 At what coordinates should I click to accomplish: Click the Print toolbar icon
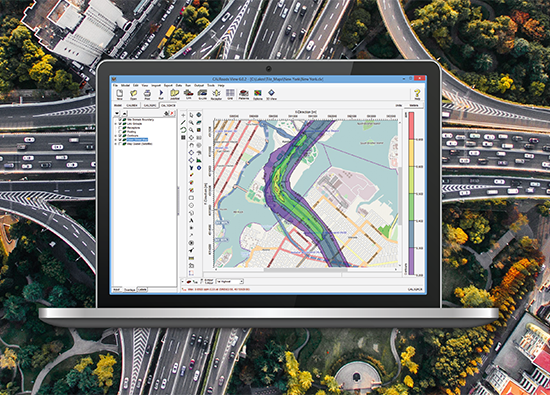pos(147,94)
